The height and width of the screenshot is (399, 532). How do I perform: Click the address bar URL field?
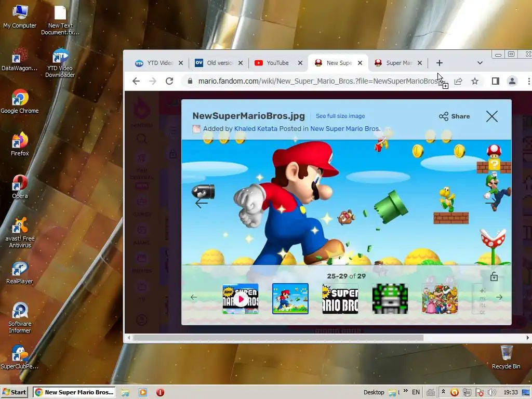click(317, 81)
